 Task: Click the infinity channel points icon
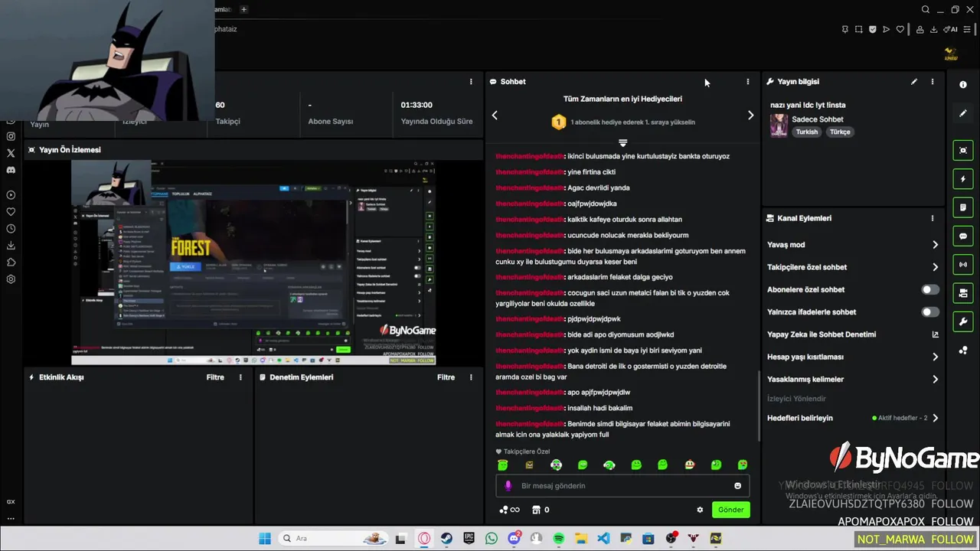coord(510,510)
